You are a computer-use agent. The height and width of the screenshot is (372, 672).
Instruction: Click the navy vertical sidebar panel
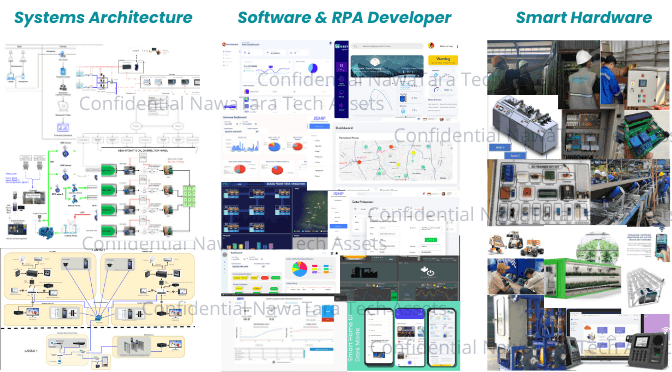(x=342, y=80)
